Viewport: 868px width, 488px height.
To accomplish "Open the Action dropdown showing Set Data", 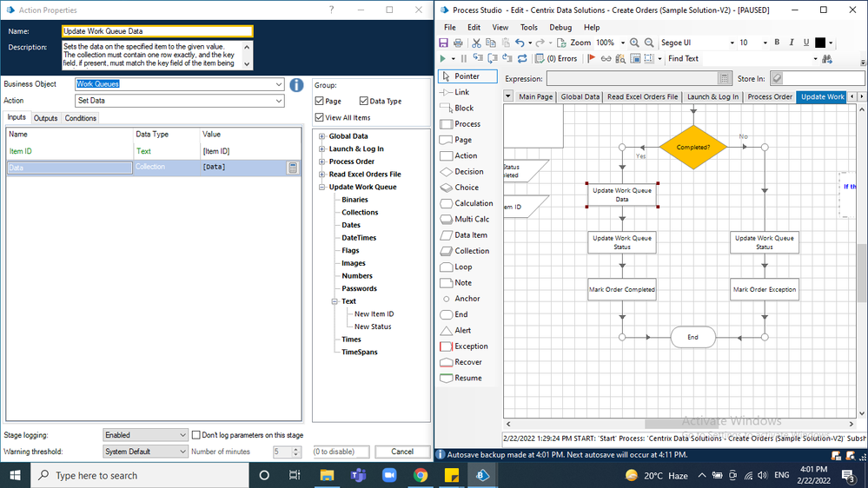I will pyautogui.click(x=179, y=101).
